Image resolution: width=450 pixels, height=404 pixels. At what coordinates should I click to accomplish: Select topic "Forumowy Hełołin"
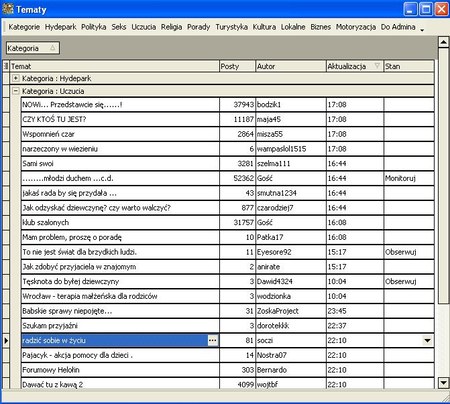pyautogui.click(x=120, y=370)
